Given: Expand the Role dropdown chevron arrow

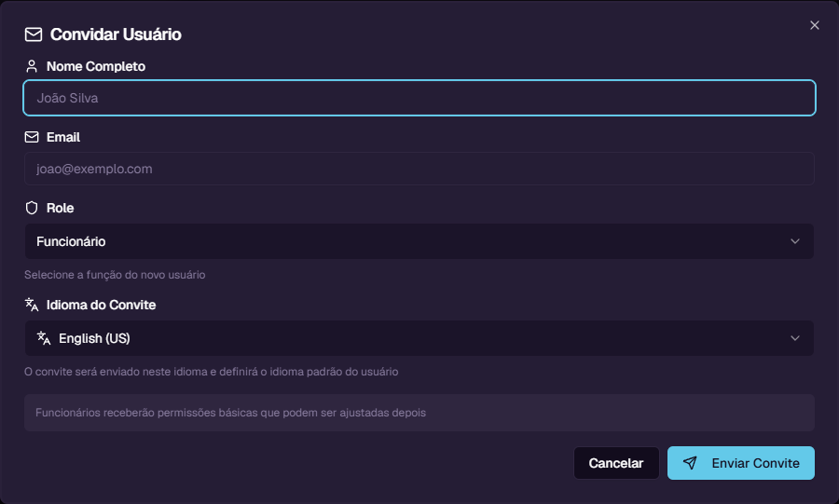Looking at the screenshot, I should coord(795,241).
